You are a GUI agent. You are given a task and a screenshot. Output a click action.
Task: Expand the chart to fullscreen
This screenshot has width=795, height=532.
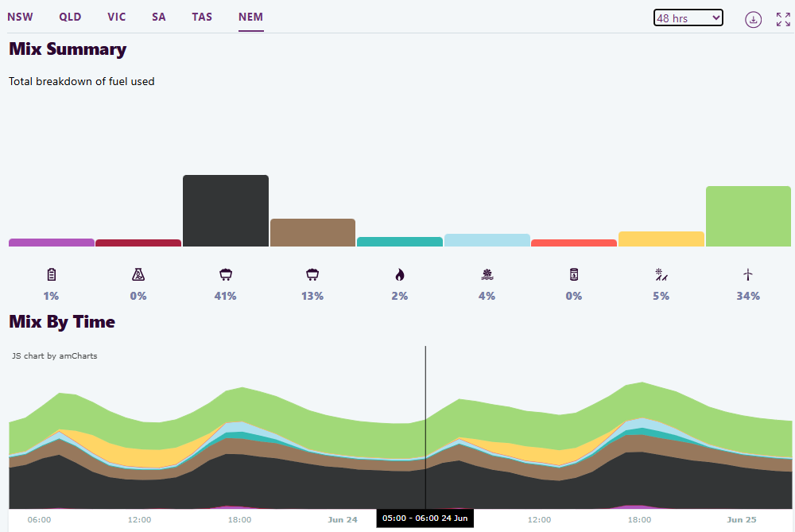[x=783, y=19]
